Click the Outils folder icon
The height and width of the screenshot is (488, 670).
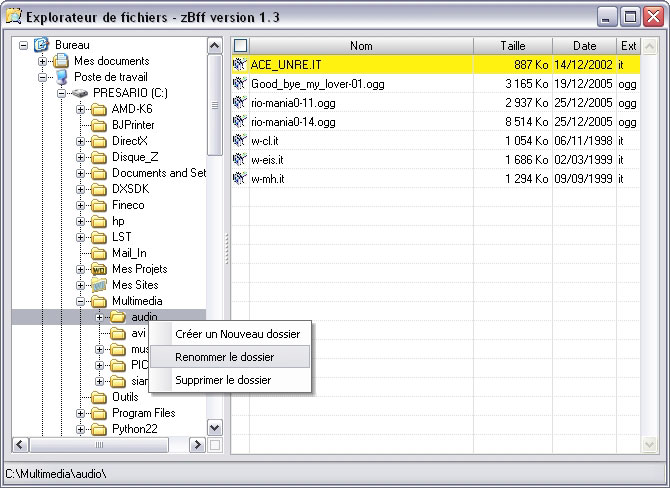(x=99, y=397)
